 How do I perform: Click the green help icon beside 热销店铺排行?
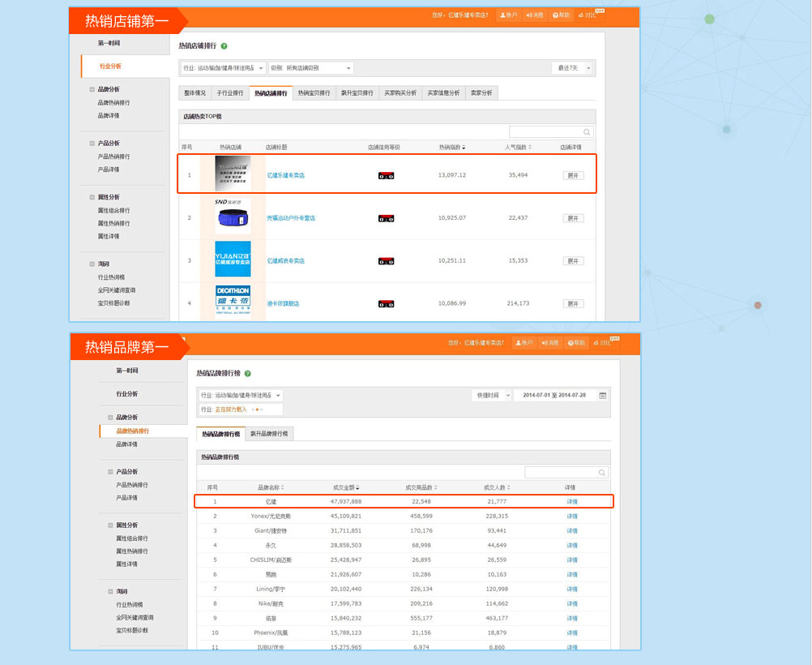click(224, 46)
